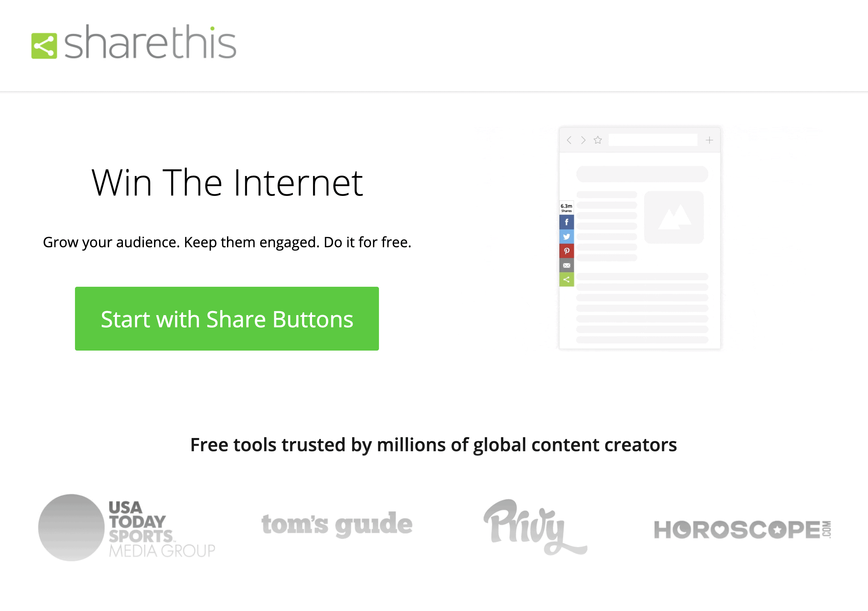Toggle the share widget sidebar
Image resolution: width=868 pixels, height=611 pixels.
click(x=567, y=280)
